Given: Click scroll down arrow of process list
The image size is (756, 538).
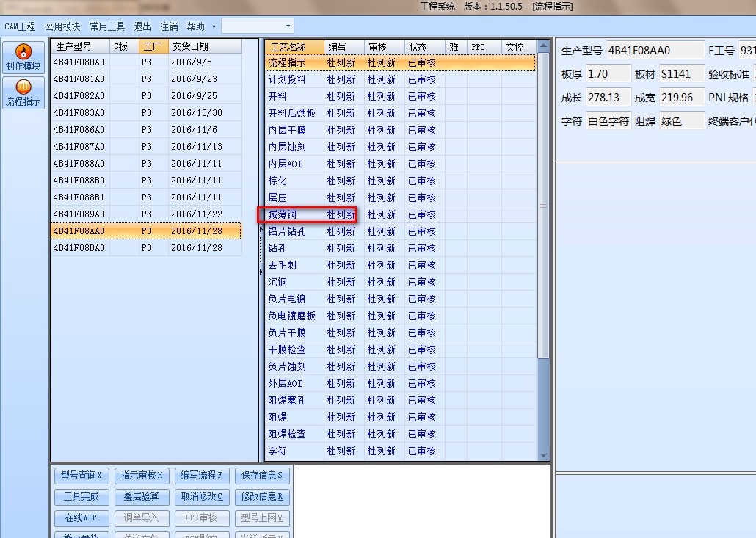Looking at the screenshot, I should coord(543,455).
